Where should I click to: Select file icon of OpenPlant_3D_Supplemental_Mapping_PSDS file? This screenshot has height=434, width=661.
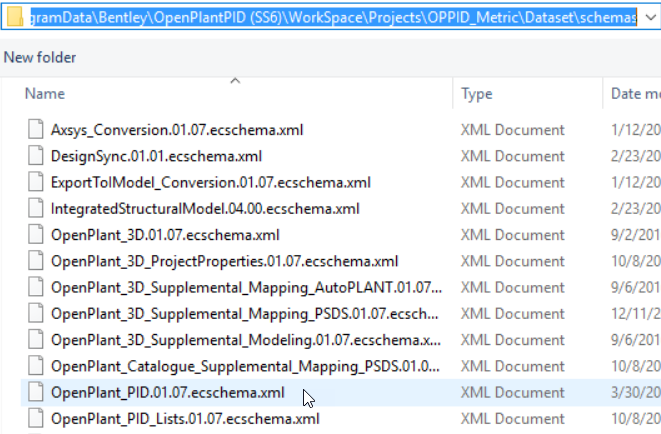[35, 313]
